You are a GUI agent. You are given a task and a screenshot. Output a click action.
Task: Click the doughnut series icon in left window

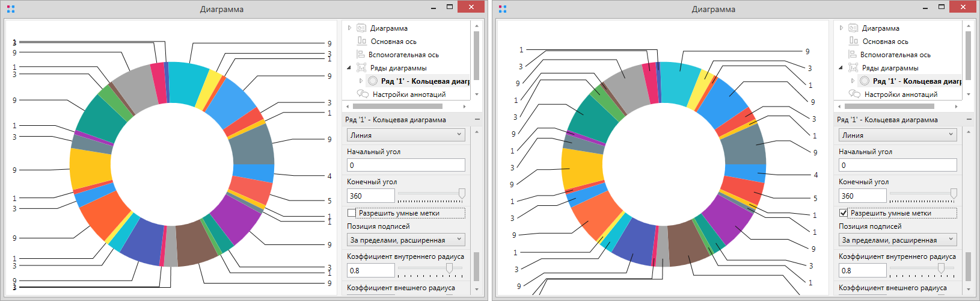[x=373, y=81]
